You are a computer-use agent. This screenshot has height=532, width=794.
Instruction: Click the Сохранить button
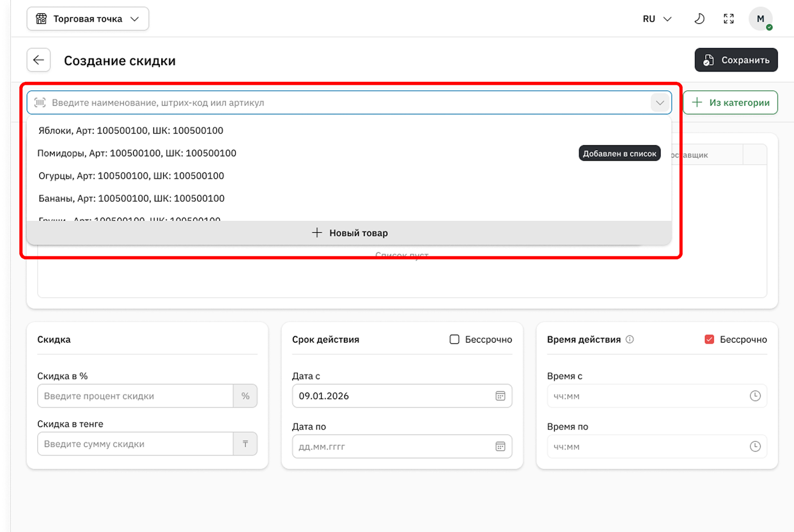tap(736, 60)
